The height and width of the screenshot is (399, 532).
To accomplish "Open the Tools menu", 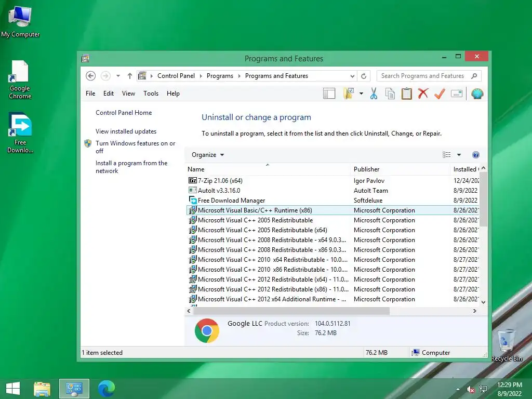I will 151,94.
